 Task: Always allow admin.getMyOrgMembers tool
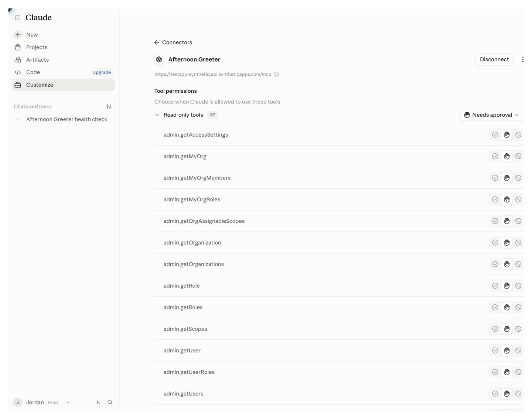click(x=495, y=178)
